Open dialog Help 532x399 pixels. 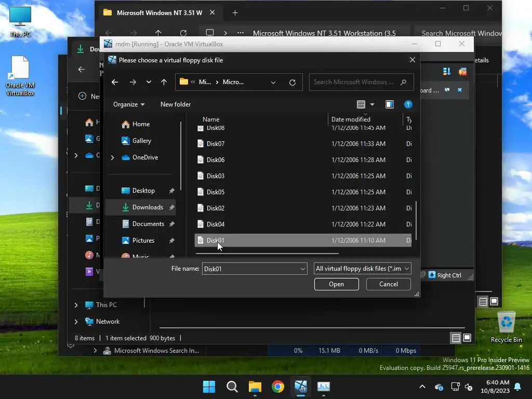pyautogui.click(x=408, y=104)
